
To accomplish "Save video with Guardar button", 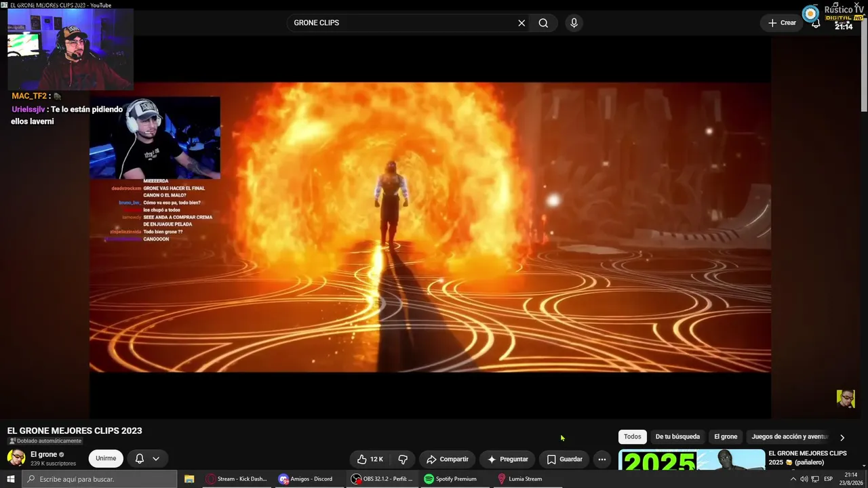I will coord(564,460).
